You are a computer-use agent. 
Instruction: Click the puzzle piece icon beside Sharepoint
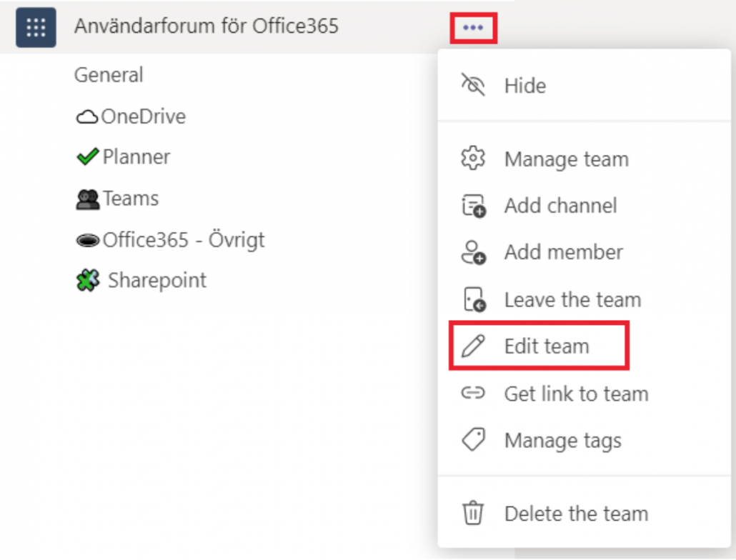click(x=88, y=281)
